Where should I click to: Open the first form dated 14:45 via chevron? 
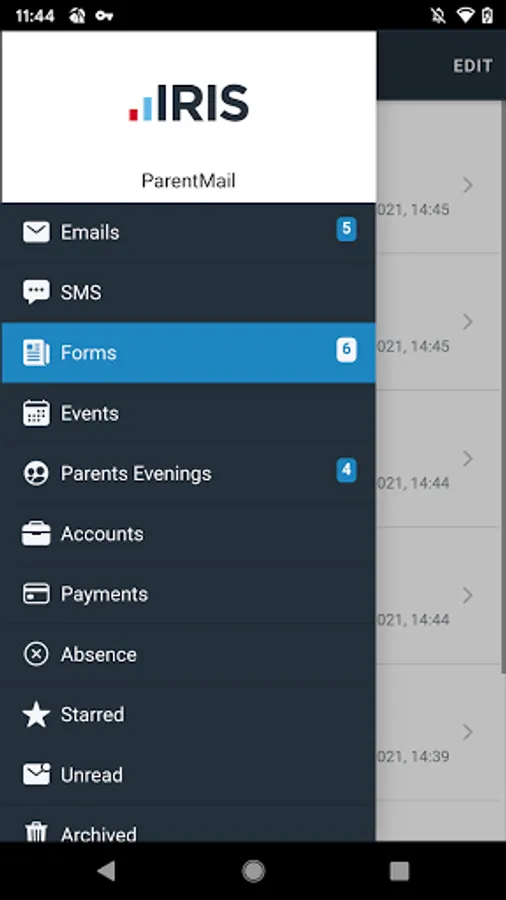(x=468, y=185)
